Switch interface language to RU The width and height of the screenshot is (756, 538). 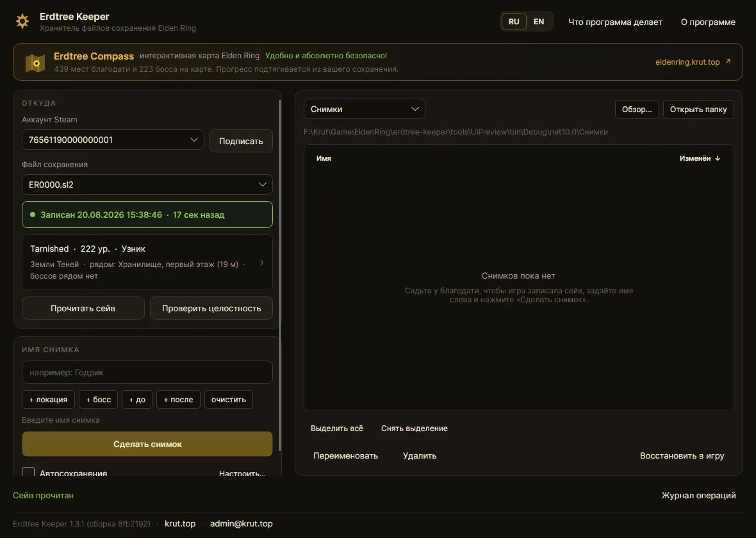[x=514, y=22]
